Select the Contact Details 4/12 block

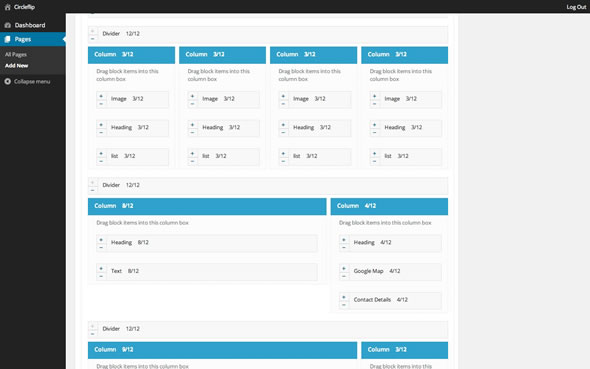390,300
